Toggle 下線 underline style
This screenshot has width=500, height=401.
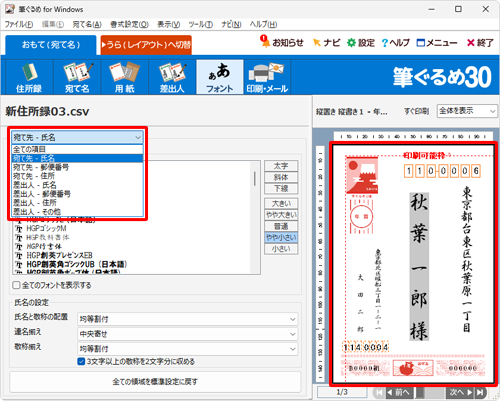click(281, 189)
